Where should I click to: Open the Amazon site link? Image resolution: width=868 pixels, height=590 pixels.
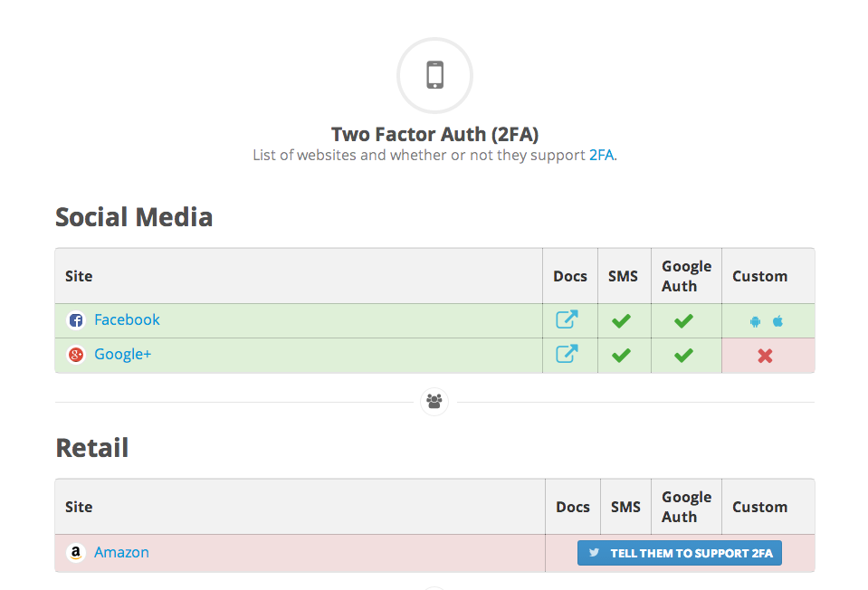pyautogui.click(x=121, y=552)
